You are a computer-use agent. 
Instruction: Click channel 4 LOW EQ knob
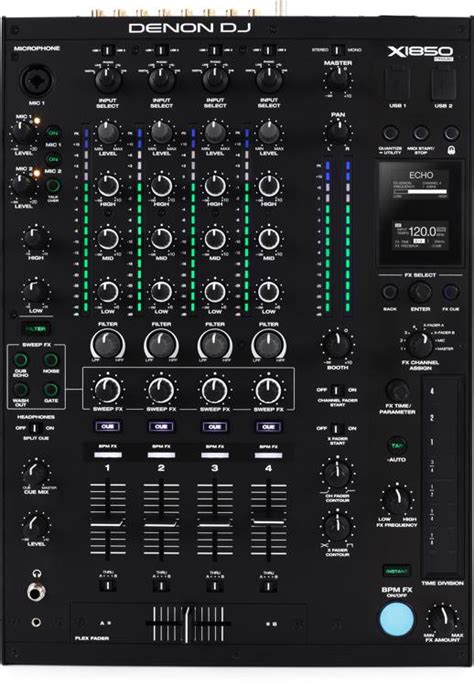269,292
